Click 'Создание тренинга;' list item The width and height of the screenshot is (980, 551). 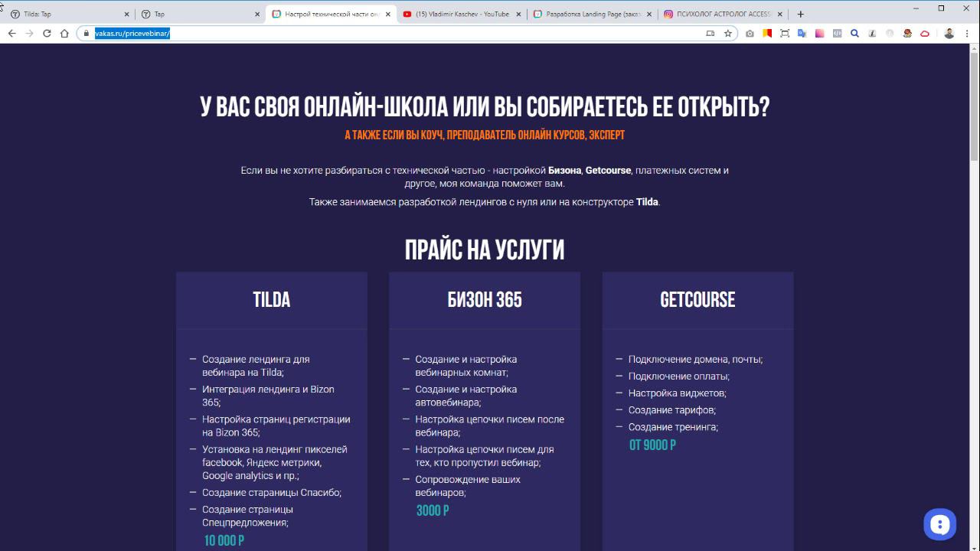tap(673, 427)
